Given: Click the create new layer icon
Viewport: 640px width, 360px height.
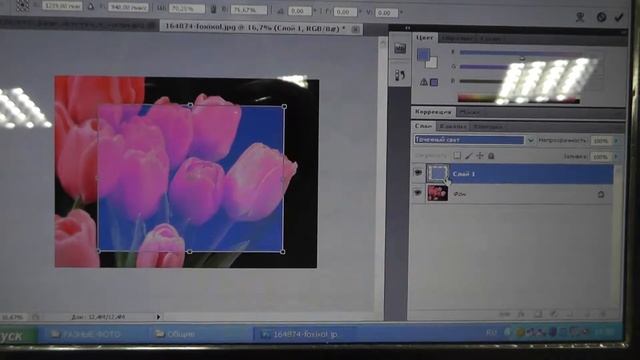Looking at the screenshot, I should [587, 314].
